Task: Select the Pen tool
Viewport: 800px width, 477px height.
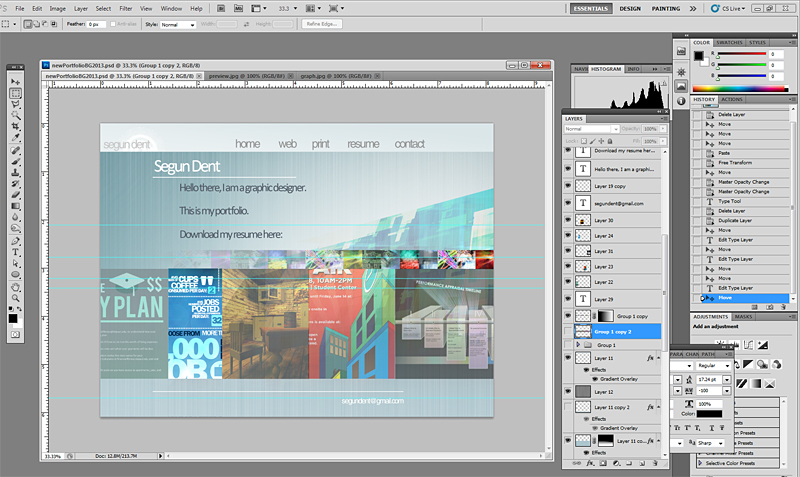Action: pyautogui.click(x=15, y=241)
